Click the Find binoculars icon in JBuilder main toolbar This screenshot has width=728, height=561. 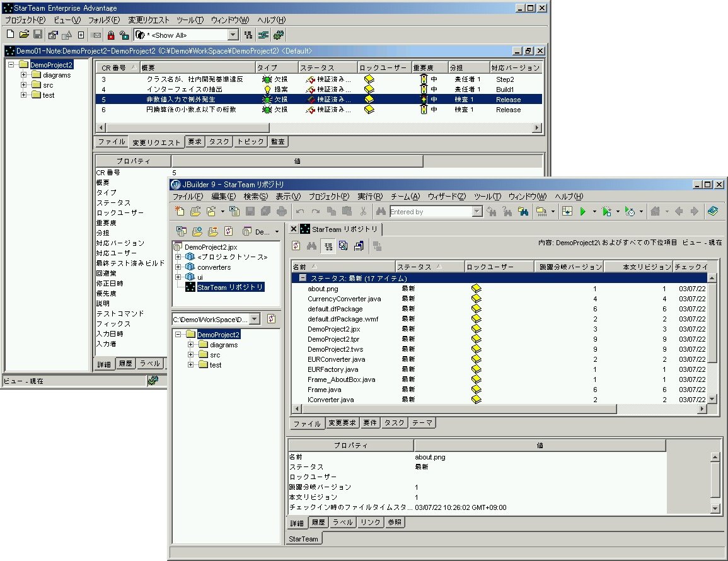(x=381, y=211)
